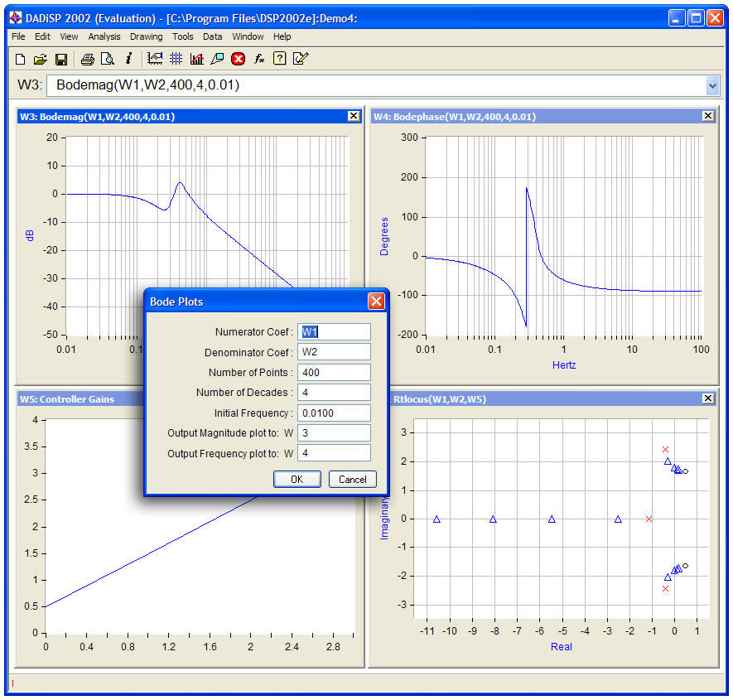
Task: Close the Rtlocus plot window
Action: tap(708, 398)
